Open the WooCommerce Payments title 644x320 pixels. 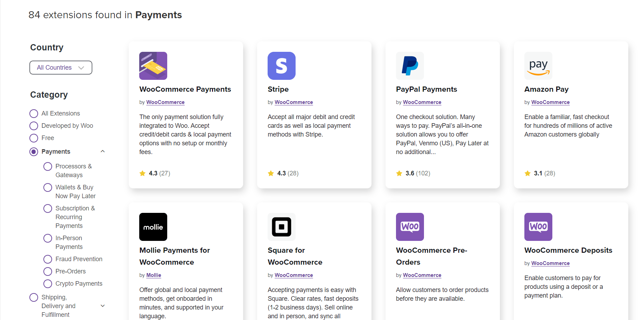[x=185, y=89]
